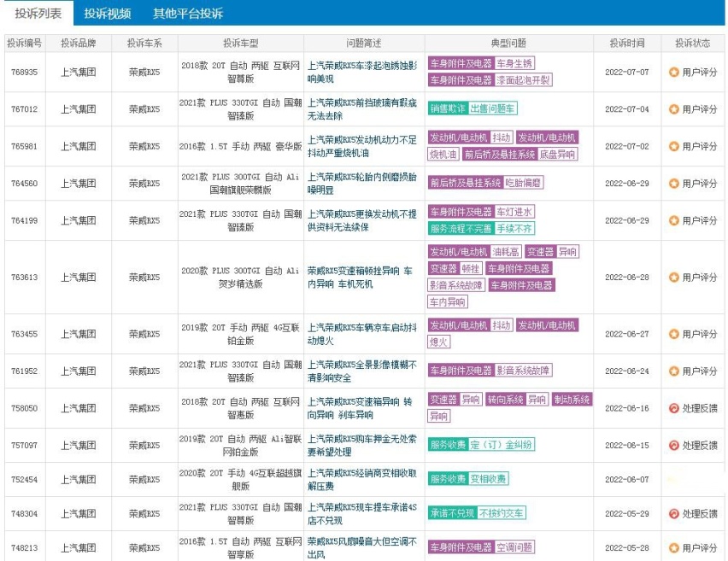This screenshot has width=728, height=561.
Task: Click complaint number 763613
Action: point(24,277)
